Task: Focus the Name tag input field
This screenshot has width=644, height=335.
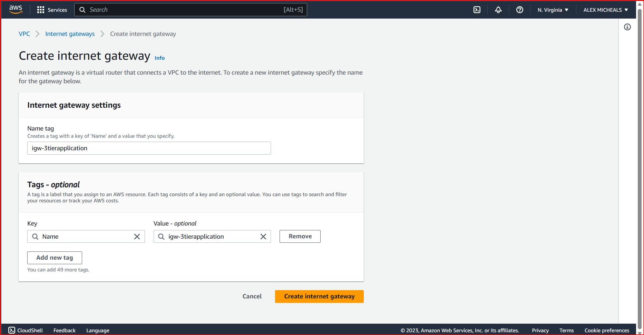Action: point(149,148)
